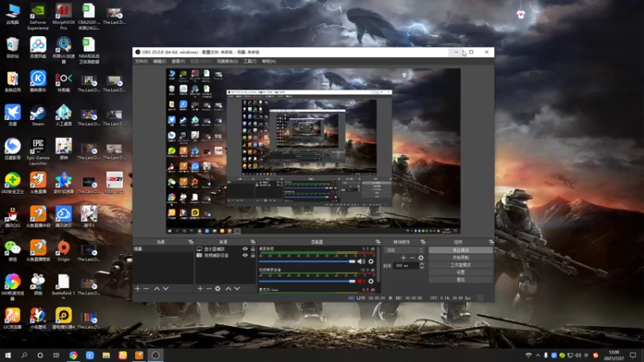Open the Steam desktop shortcut
644x362 pixels.
(x=38, y=115)
